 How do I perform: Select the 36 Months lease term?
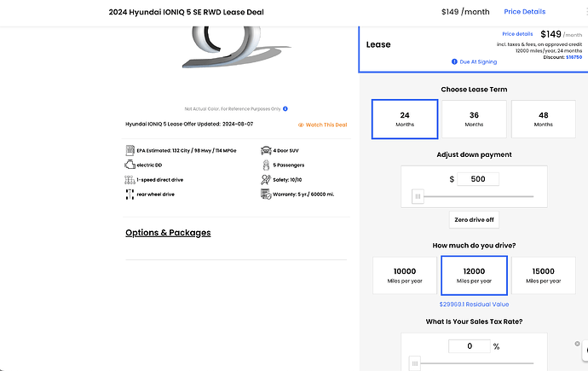coord(474,119)
